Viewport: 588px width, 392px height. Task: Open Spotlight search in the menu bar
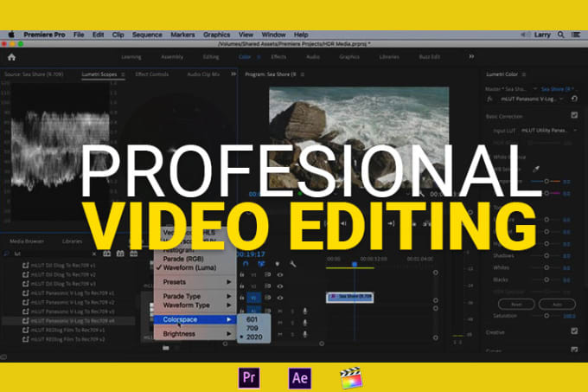click(x=560, y=35)
